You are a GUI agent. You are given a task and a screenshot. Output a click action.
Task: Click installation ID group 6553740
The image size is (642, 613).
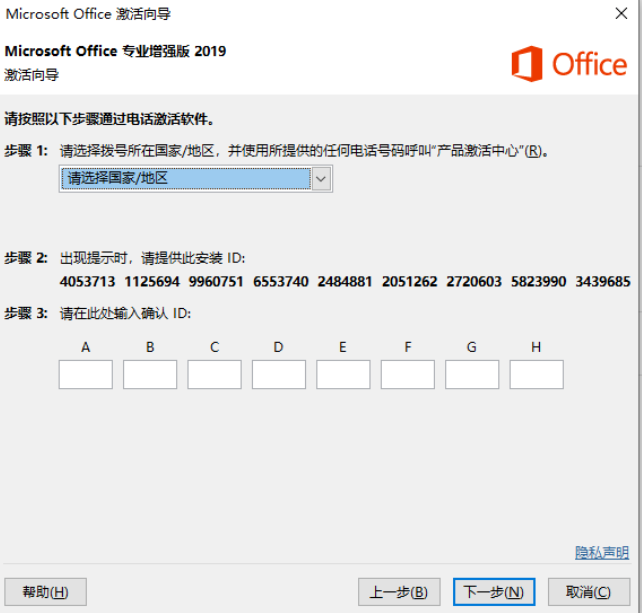[281, 282]
